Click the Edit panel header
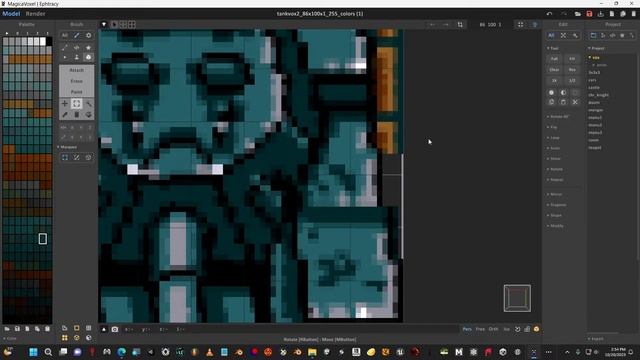 (563, 24)
